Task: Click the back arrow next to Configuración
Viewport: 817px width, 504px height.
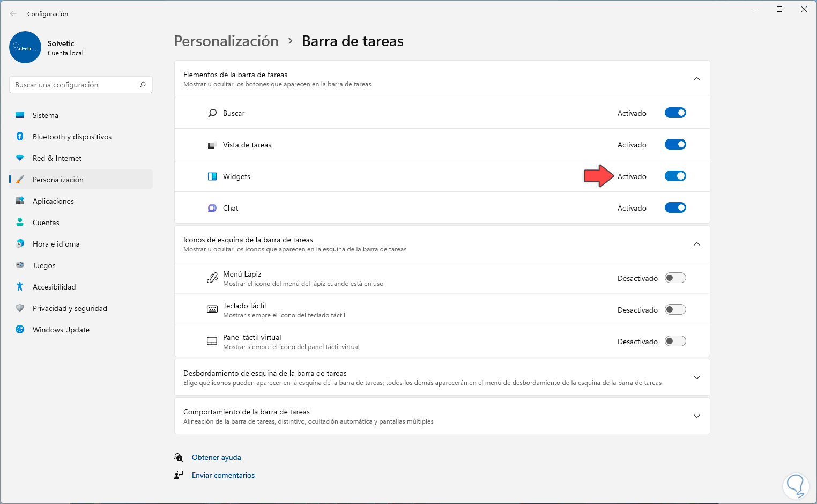Action: [13, 13]
